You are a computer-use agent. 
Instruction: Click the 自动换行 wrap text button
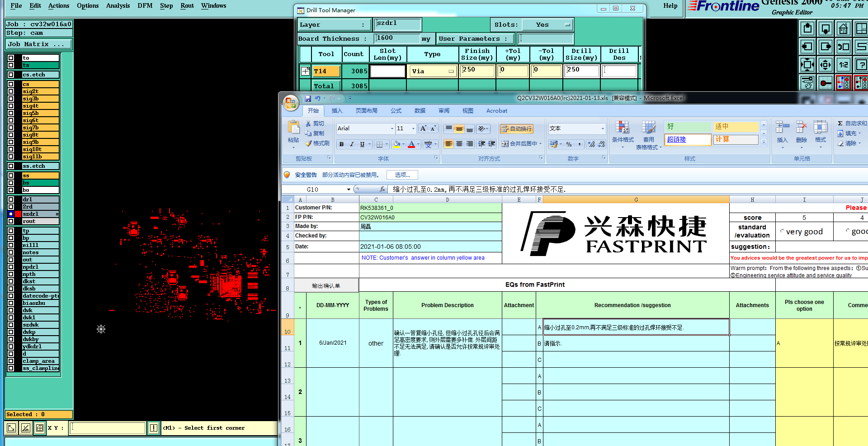point(517,129)
